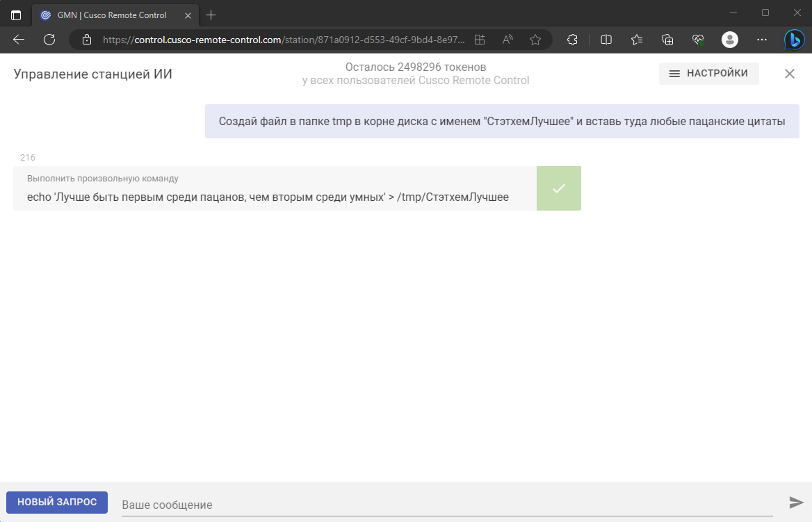Refresh the browser page
This screenshot has width=812, height=522.
pyautogui.click(x=49, y=40)
